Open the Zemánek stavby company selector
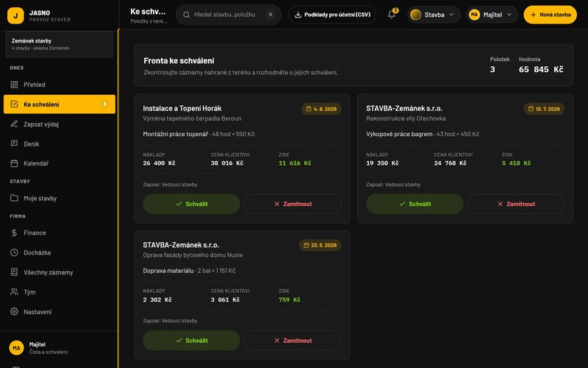Screen dimensions: 588x368 pyautogui.click(x=60, y=44)
